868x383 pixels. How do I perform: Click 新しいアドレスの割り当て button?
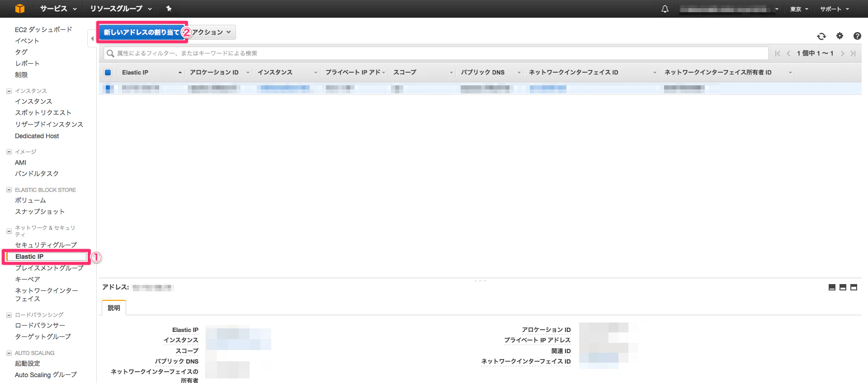coord(142,32)
